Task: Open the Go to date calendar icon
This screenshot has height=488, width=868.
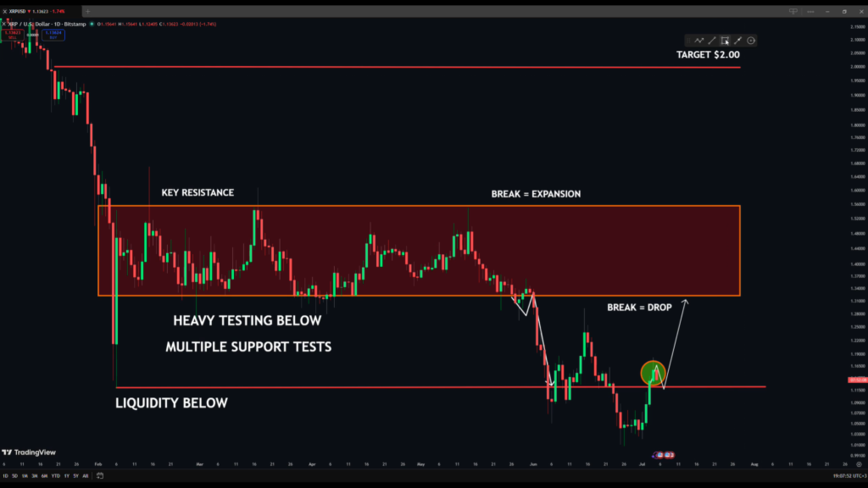Action: (x=100, y=476)
